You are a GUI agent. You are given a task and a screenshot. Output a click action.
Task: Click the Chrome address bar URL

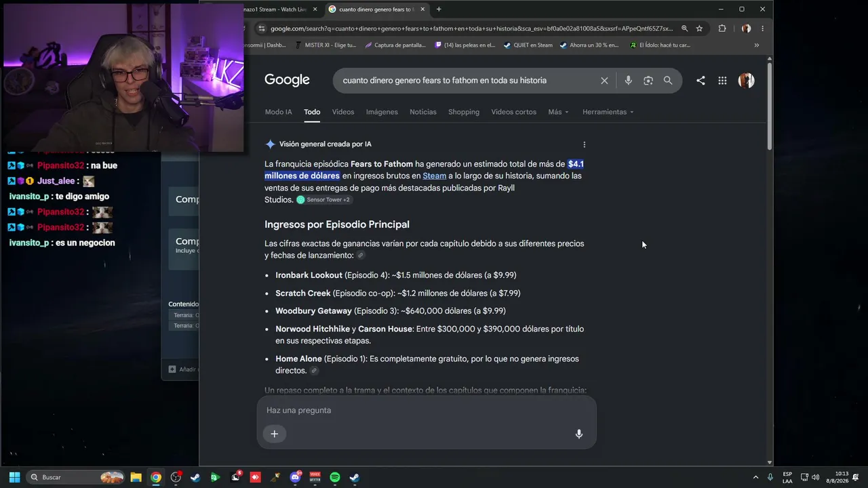pyautogui.click(x=471, y=28)
